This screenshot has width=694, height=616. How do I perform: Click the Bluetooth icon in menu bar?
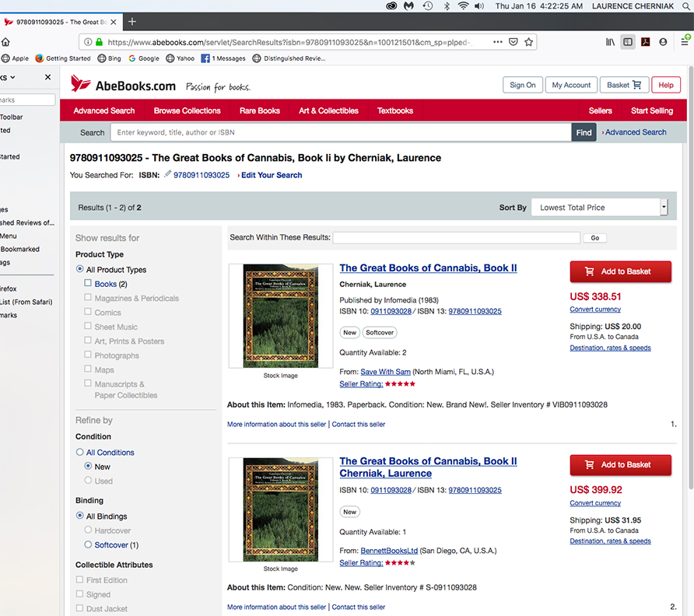[447, 6]
